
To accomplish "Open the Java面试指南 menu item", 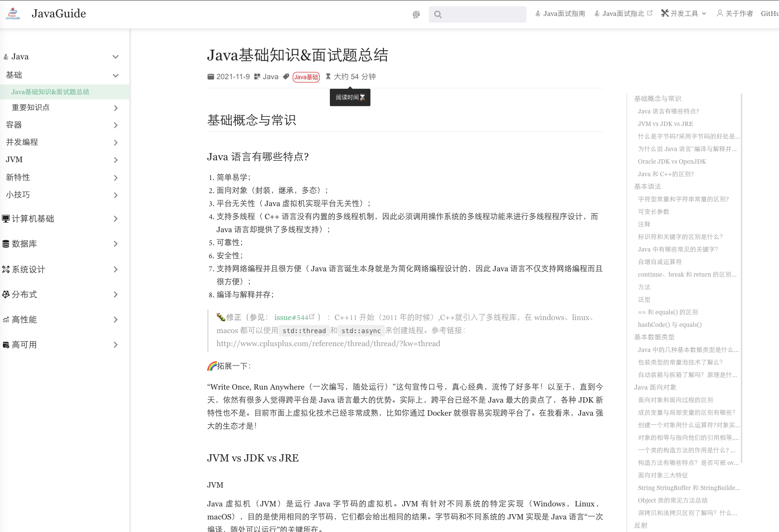I will [560, 14].
